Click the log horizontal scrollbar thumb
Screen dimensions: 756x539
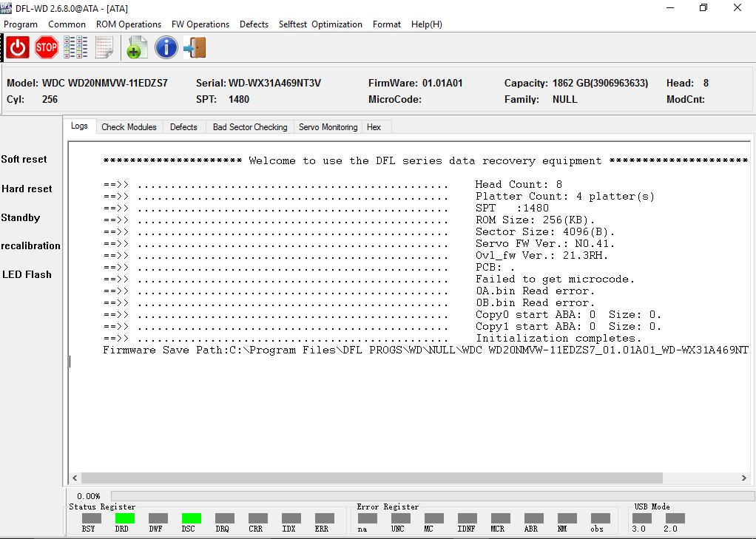[x=372, y=478]
